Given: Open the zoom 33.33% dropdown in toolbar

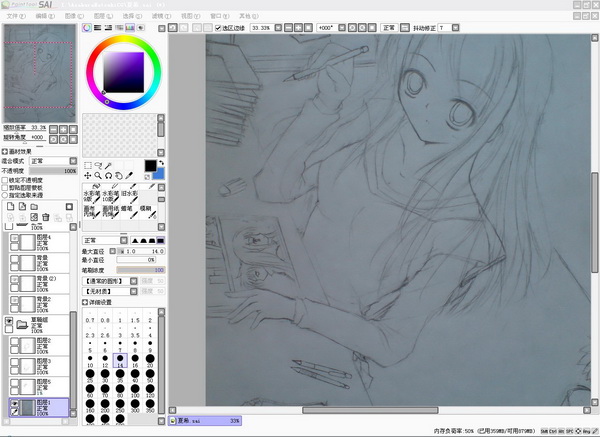Looking at the screenshot, I should coord(278,28).
